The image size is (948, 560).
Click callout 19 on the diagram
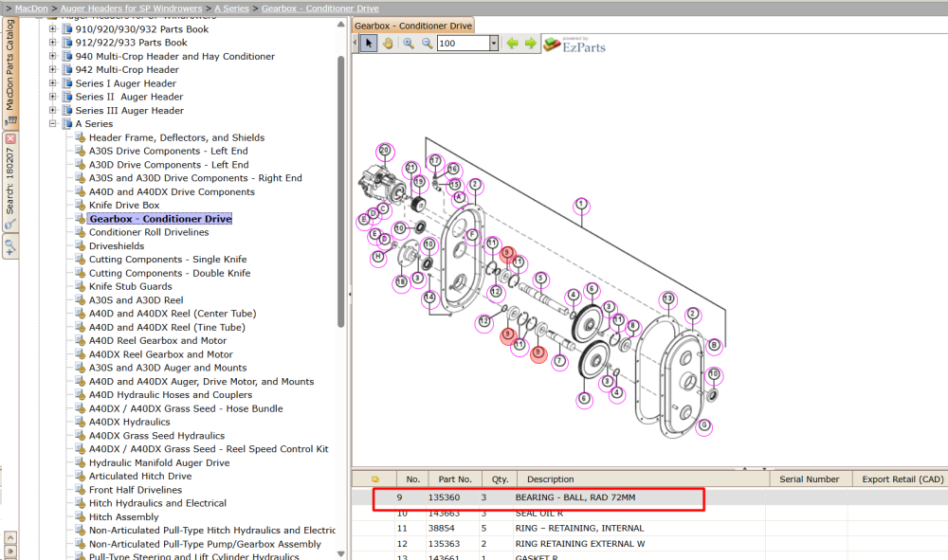419,182
